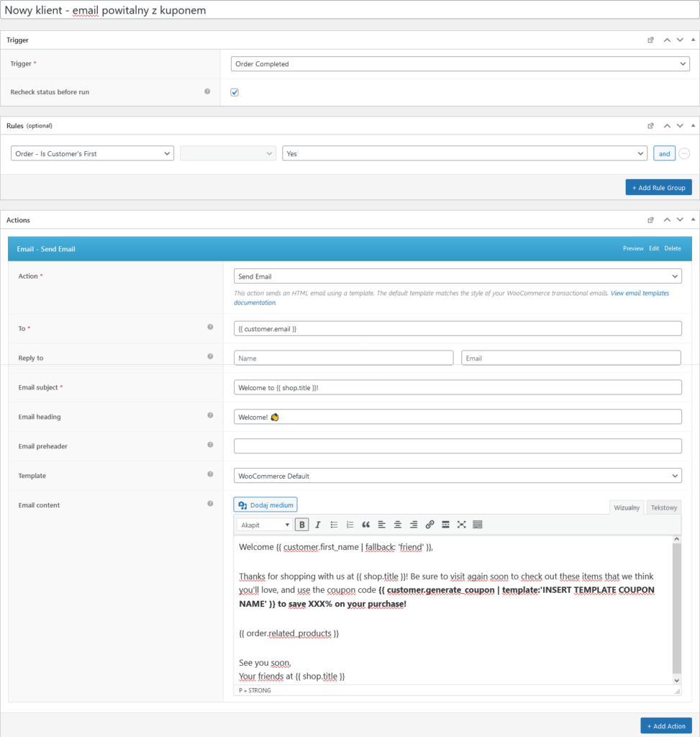The height and width of the screenshot is (737, 700).
Task: Insert numbered list in email content
Action: 350,525
